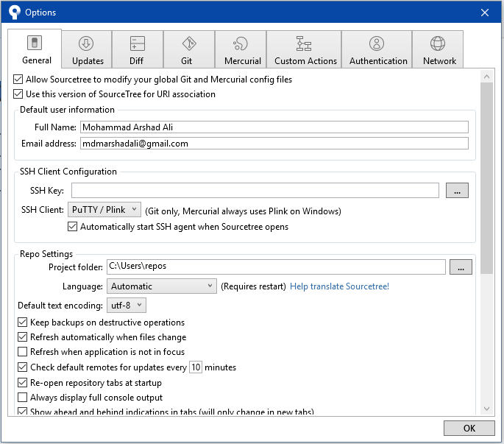Toggle Re-open repository tabs at startup
This screenshot has height=444, width=504.
point(23,383)
